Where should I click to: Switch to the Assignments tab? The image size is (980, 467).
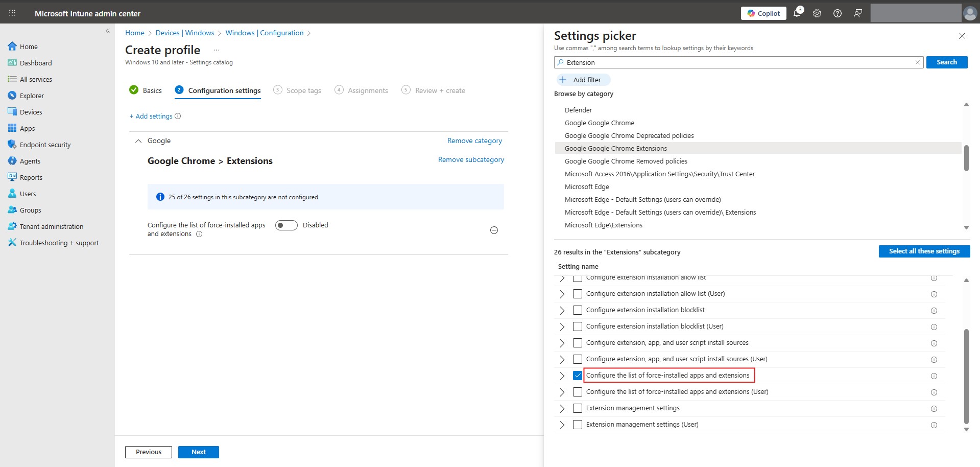[367, 90]
